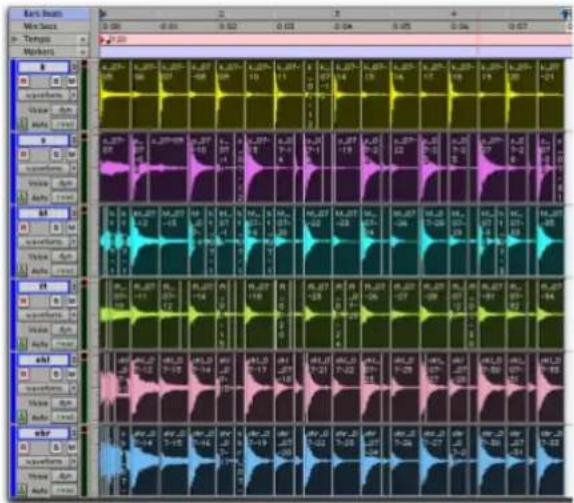
Task: Open the ohr track view selector (waveform)
Action: point(48,461)
